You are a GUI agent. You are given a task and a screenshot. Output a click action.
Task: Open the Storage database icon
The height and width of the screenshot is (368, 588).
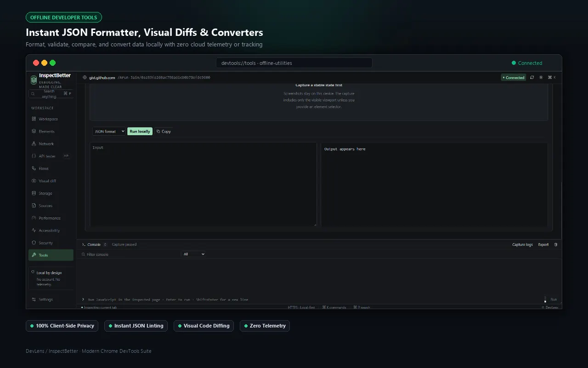tap(34, 193)
